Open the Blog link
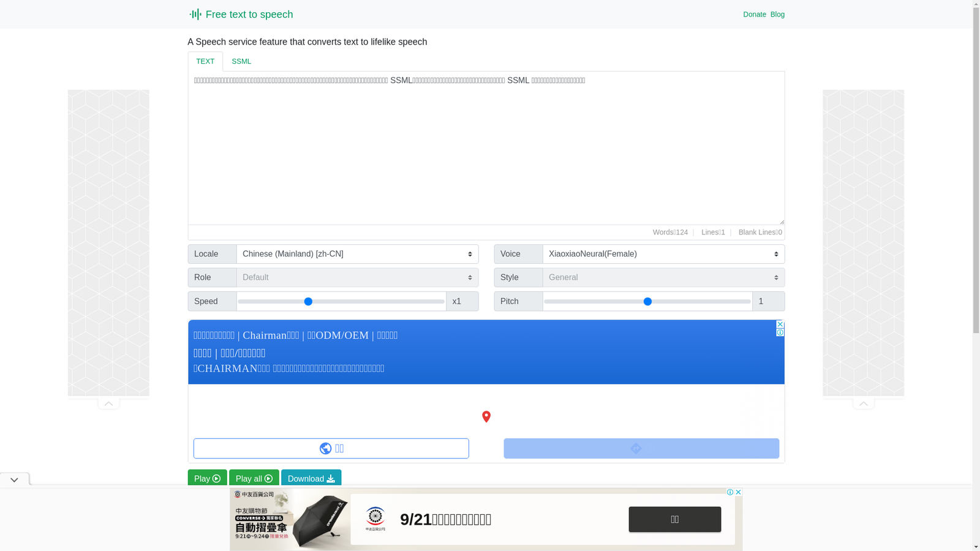 (777, 14)
